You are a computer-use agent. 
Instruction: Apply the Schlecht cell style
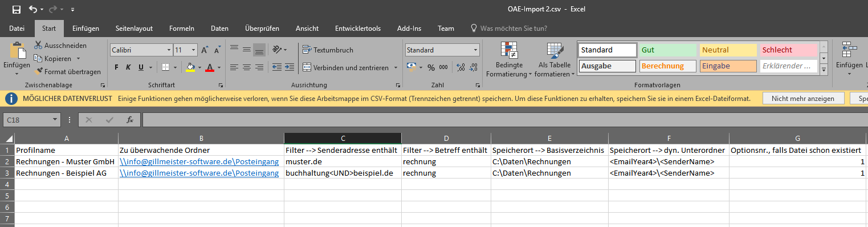pyautogui.click(x=788, y=50)
